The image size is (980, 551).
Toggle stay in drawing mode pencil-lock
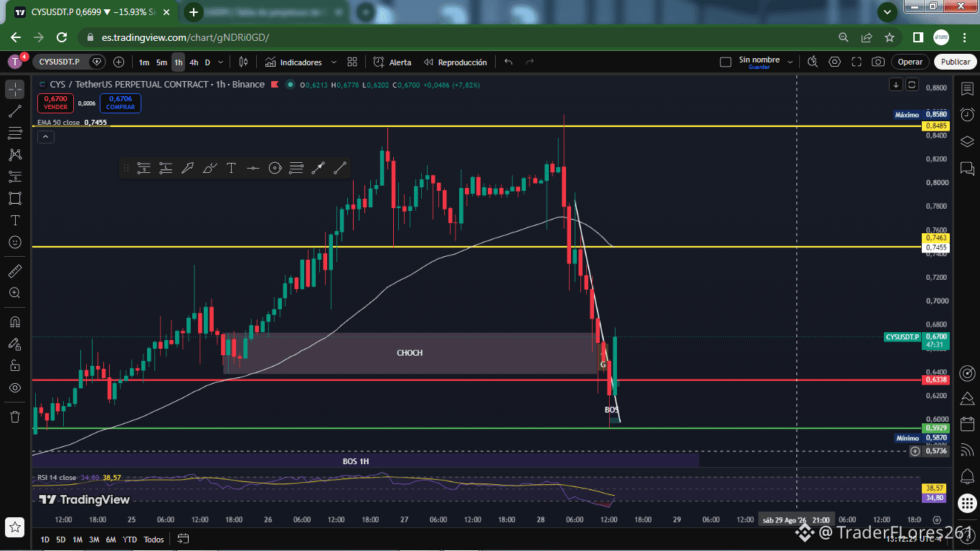(x=15, y=344)
